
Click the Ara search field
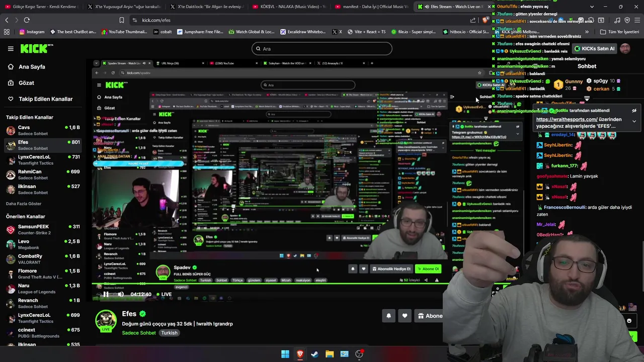pos(322,49)
